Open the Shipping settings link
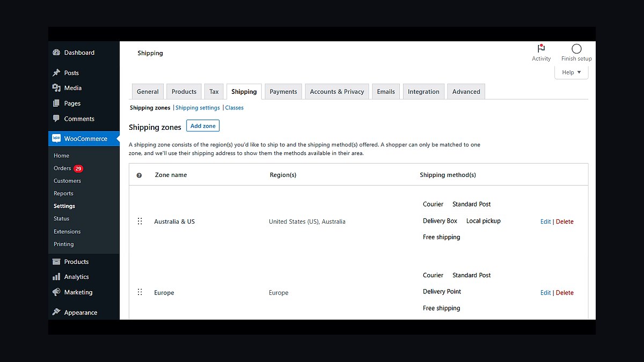This screenshot has height=362, width=644. [x=197, y=108]
